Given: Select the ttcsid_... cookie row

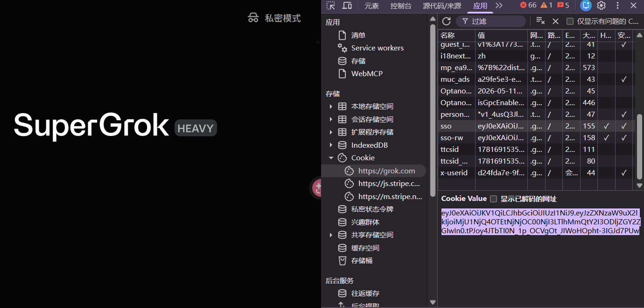Looking at the screenshot, I should pos(535,161).
